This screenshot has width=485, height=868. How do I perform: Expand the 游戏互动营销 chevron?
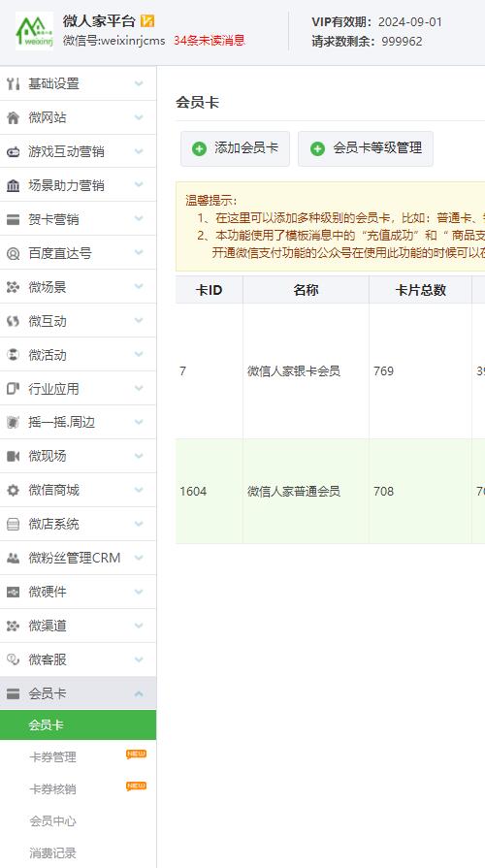(139, 151)
